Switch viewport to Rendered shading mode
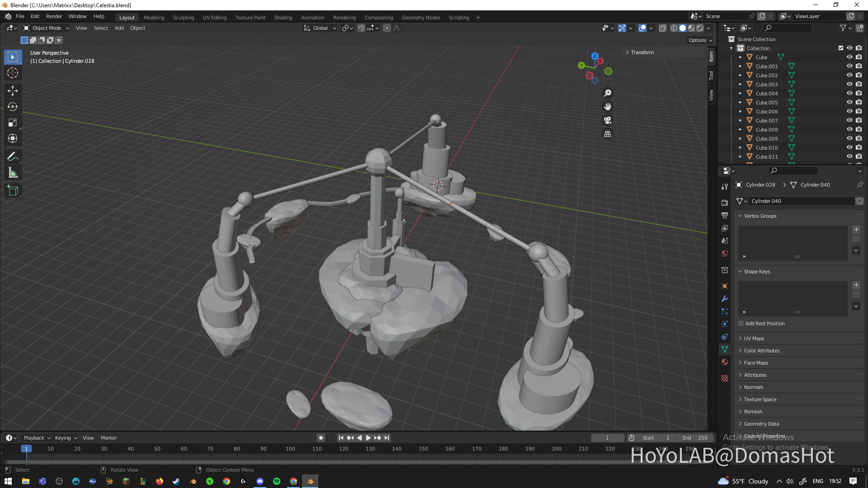Screen dimensions: 868x488 [x=699, y=28]
